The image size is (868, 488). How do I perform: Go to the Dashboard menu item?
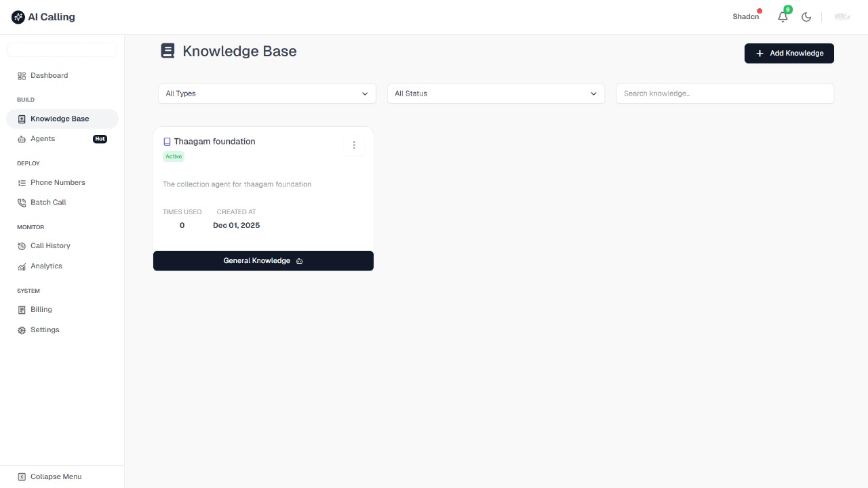click(x=48, y=75)
